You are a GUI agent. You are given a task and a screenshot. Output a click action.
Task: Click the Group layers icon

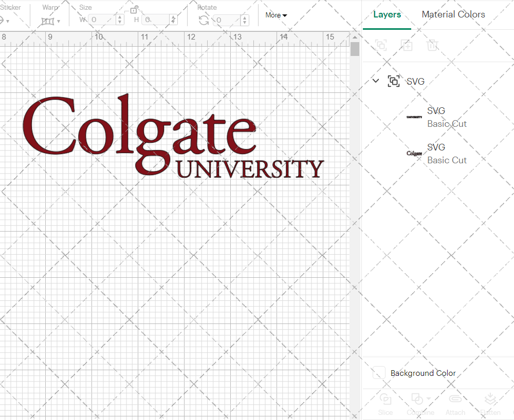(381, 45)
